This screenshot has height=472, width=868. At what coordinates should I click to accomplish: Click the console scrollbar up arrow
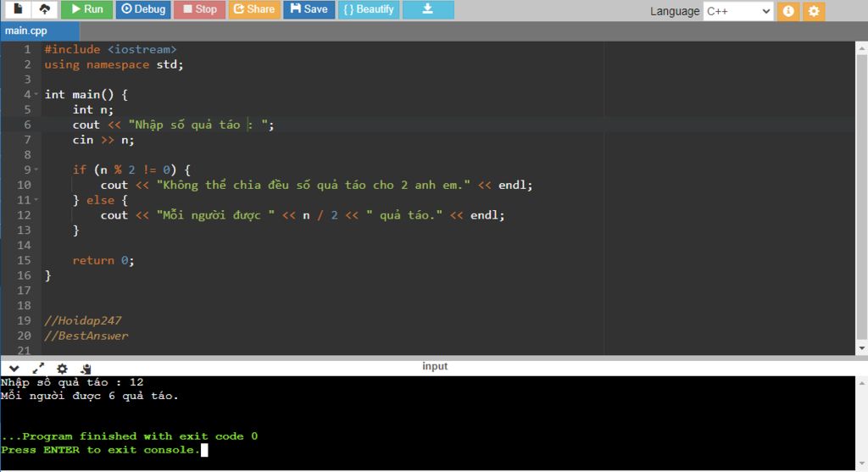pyautogui.click(x=861, y=383)
